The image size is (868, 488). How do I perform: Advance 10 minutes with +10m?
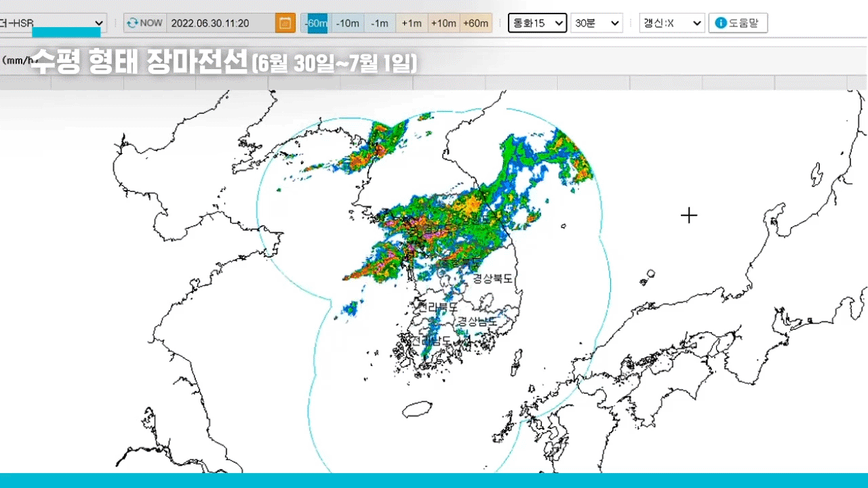tap(443, 23)
